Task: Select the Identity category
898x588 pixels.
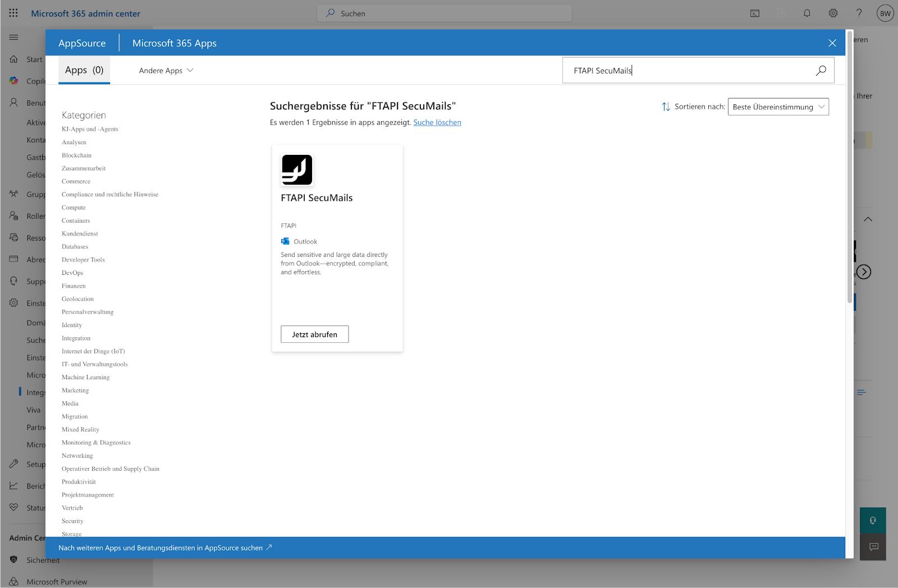Action: click(72, 325)
